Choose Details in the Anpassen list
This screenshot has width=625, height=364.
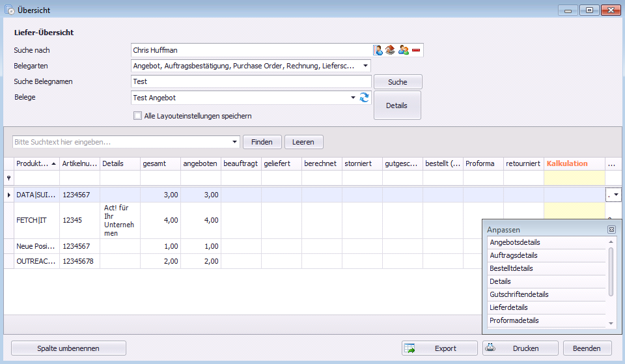[546, 281]
